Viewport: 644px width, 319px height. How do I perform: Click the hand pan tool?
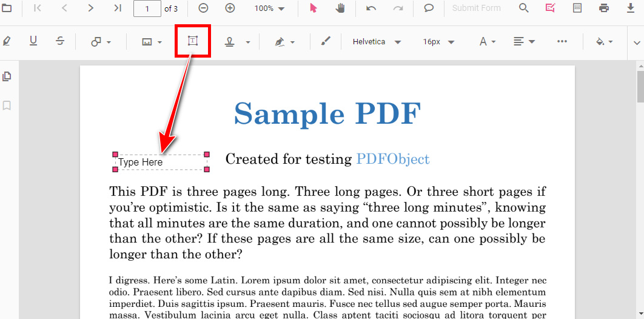point(340,8)
